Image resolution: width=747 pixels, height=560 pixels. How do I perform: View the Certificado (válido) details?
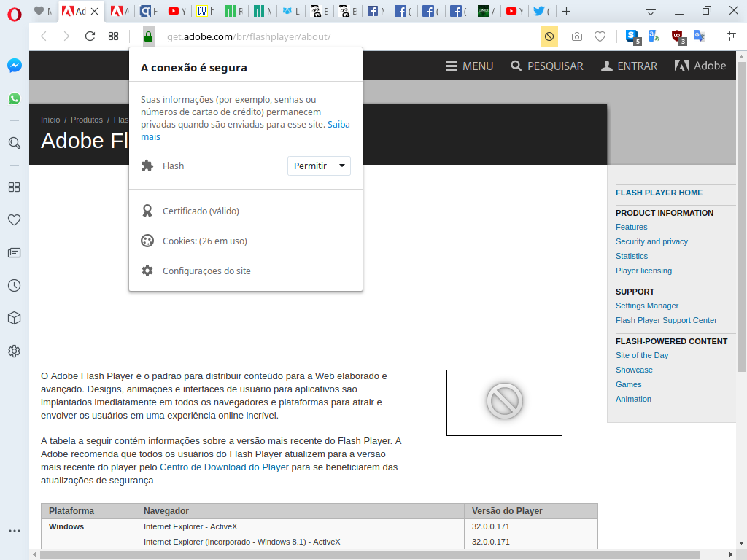pyautogui.click(x=201, y=211)
